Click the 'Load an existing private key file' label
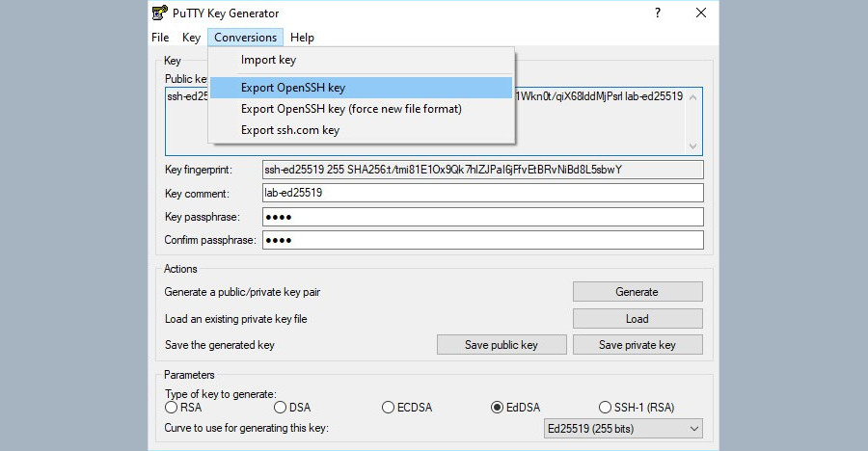The image size is (868, 451). [x=236, y=319]
